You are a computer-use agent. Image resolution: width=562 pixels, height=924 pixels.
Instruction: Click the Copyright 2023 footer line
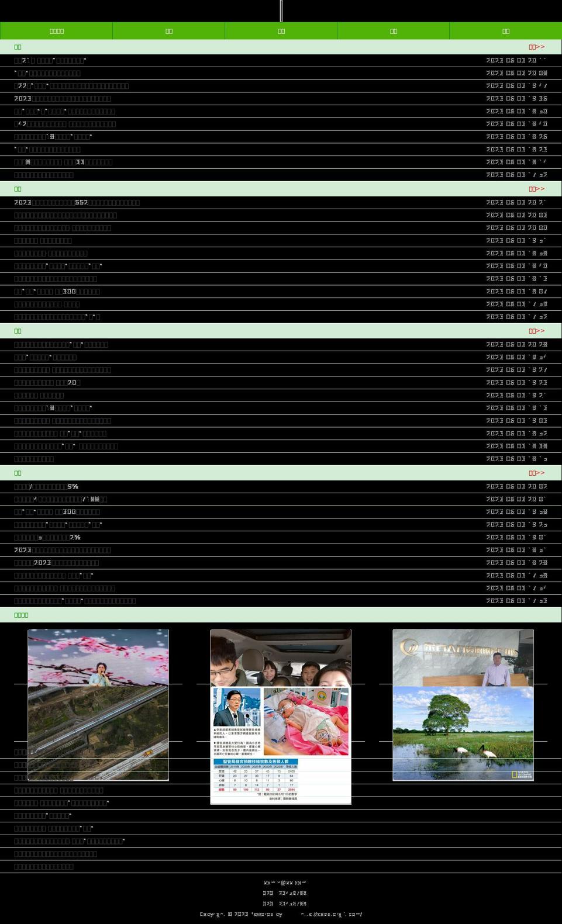point(281,915)
